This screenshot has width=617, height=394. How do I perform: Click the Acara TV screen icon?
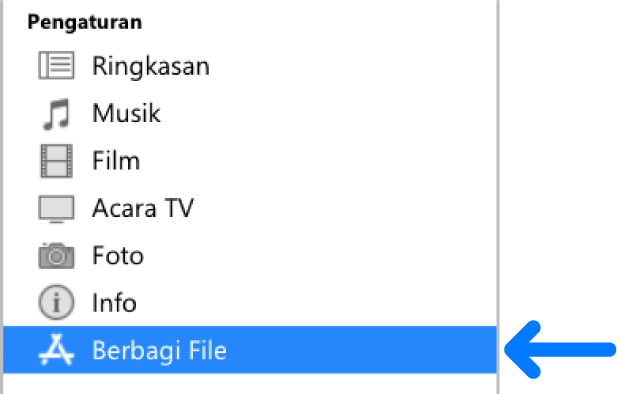tap(56, 209)
